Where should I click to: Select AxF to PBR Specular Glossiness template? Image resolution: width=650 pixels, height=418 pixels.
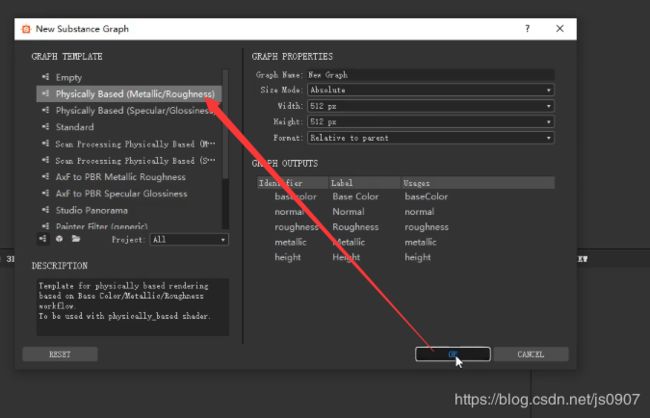tap(129, 194)
